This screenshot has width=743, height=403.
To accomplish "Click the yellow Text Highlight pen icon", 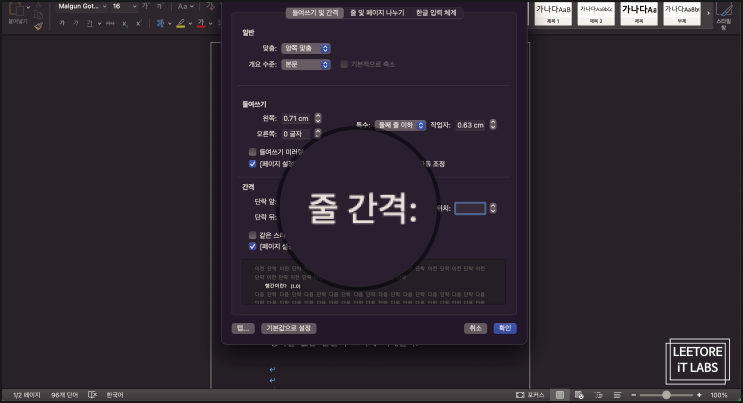I will [181, 23].
